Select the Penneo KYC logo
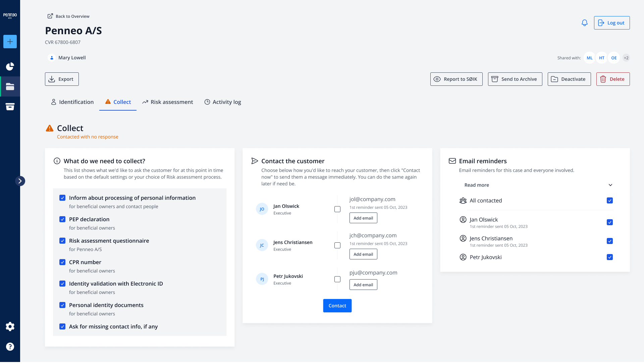This screenshot has width=644, height=364. tap(10, 15)
